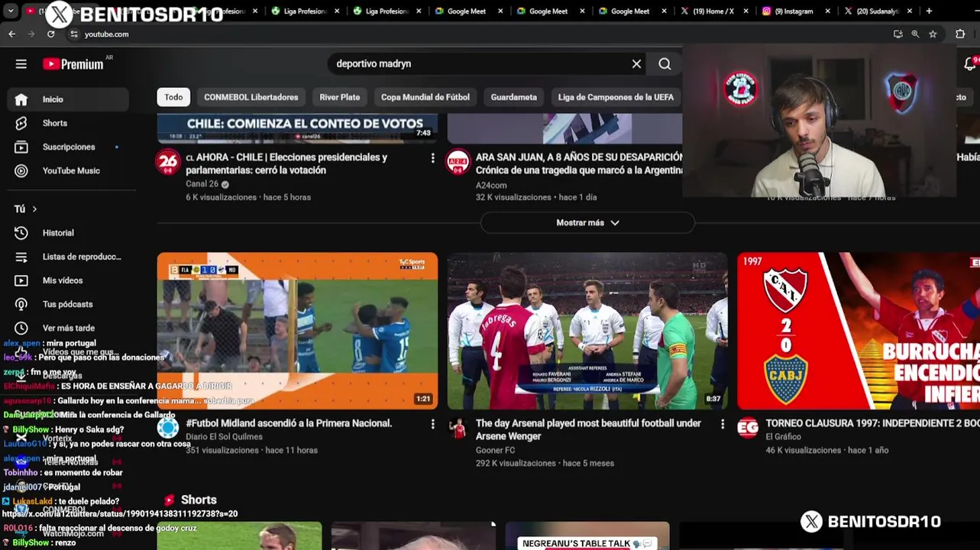Image resolution: width=980 pixels, height=550 pixels.
Task: Open Shorts from the sidebar
Action: pos(68,123)
